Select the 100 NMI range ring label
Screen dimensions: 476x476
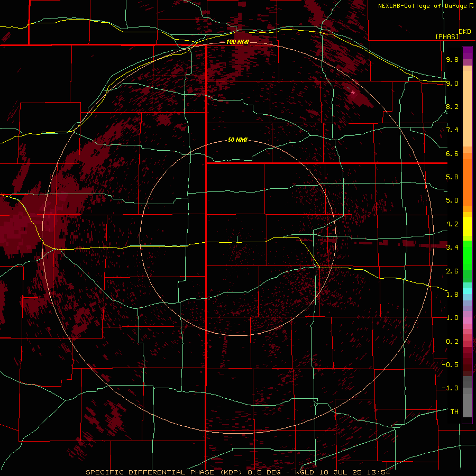(237, 42)
